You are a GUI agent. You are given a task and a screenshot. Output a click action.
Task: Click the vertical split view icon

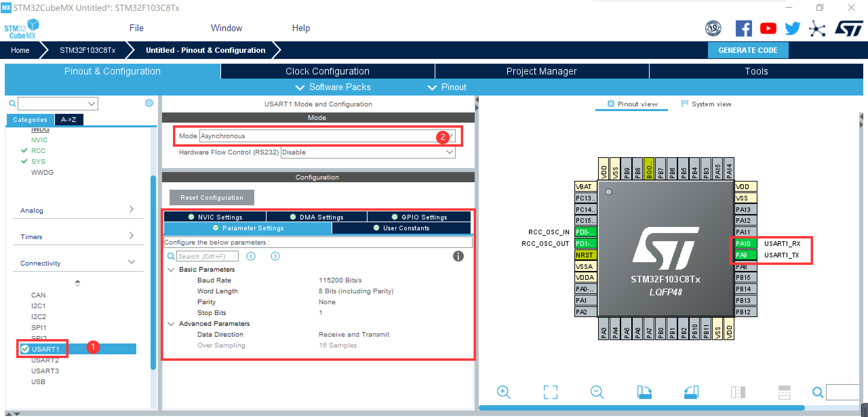(738, 392)
